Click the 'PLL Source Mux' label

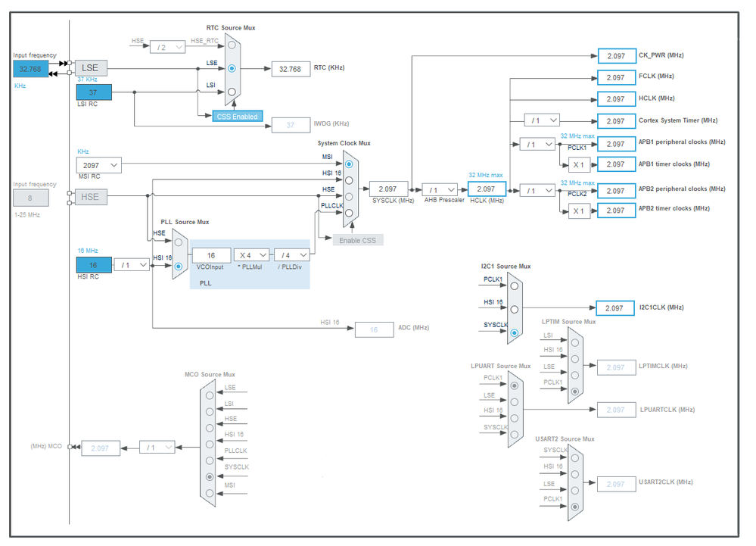pyautogui.click(x=185, y=222)
